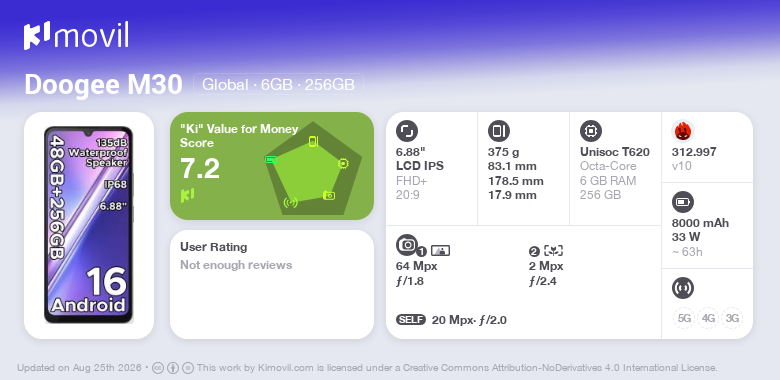780x380 pixels.
Task: Select the 3G network badge
Action: point(732,318)
